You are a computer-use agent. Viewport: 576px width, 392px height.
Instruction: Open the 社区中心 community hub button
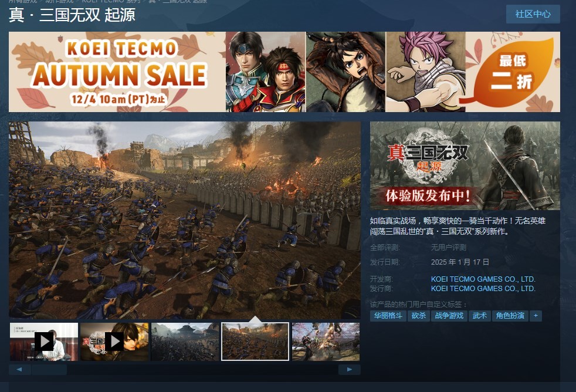533,14
